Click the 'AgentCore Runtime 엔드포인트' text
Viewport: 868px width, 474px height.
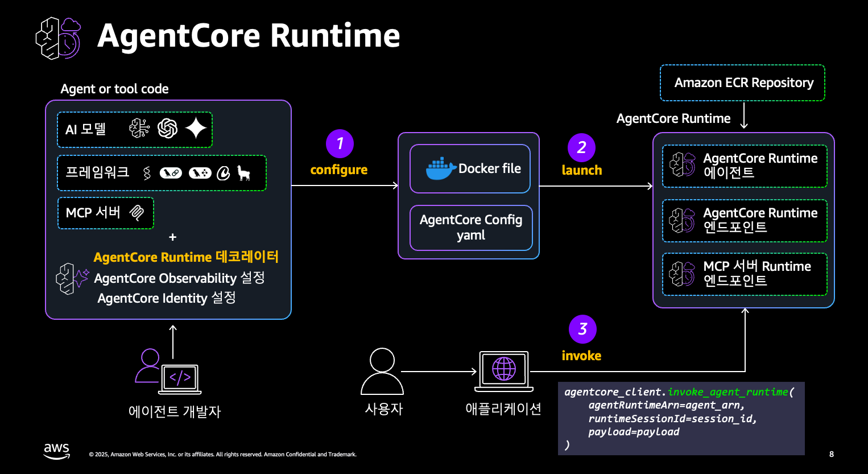tap(760, 220)
